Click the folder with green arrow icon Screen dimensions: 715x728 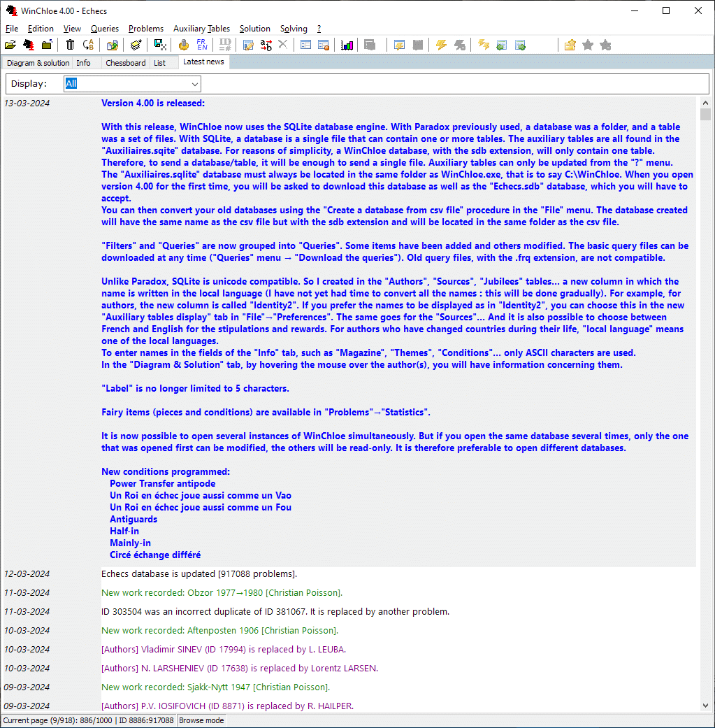pos(113,45)
